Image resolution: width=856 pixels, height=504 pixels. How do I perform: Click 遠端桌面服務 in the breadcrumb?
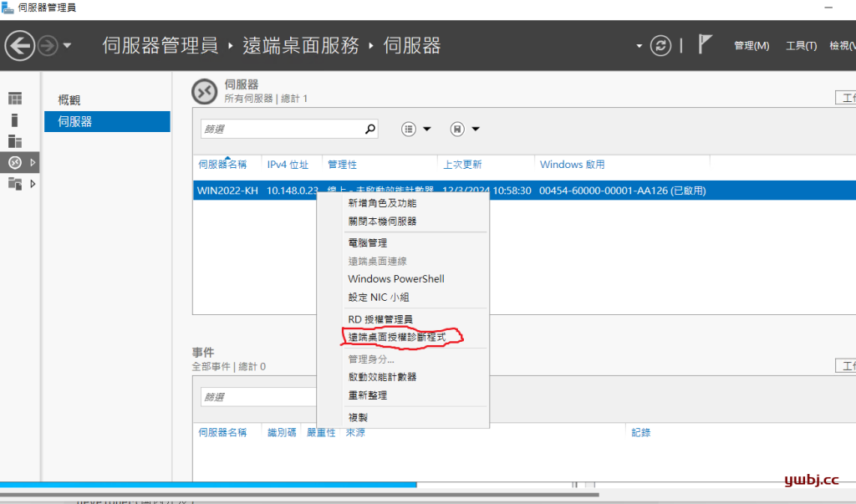pyautogui.click(x=301, y=45)
